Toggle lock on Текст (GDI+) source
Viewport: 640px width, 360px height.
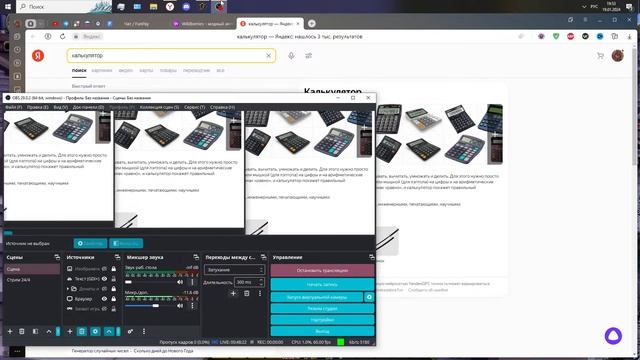pos(113,279)
